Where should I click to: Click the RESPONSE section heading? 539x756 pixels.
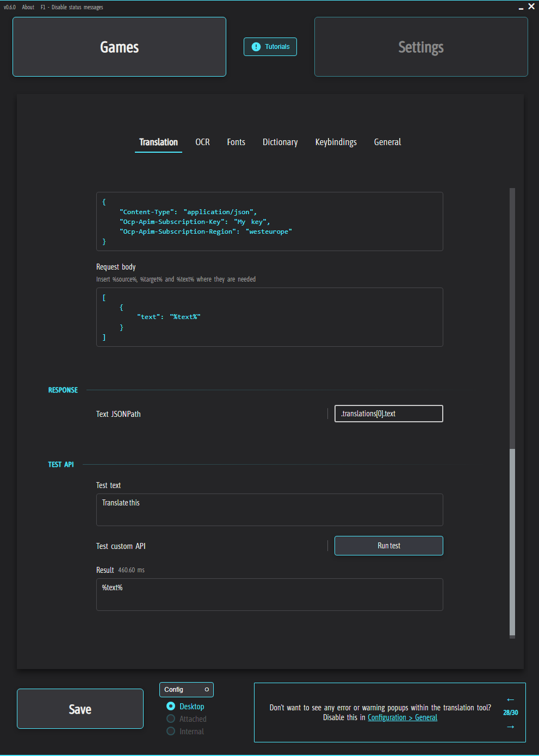click(x=63, y=390)
